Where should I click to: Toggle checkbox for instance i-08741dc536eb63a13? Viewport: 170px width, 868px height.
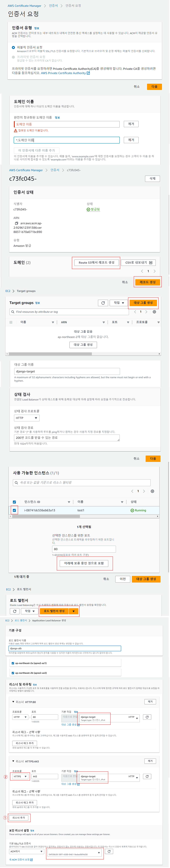[x=14, y=510]
